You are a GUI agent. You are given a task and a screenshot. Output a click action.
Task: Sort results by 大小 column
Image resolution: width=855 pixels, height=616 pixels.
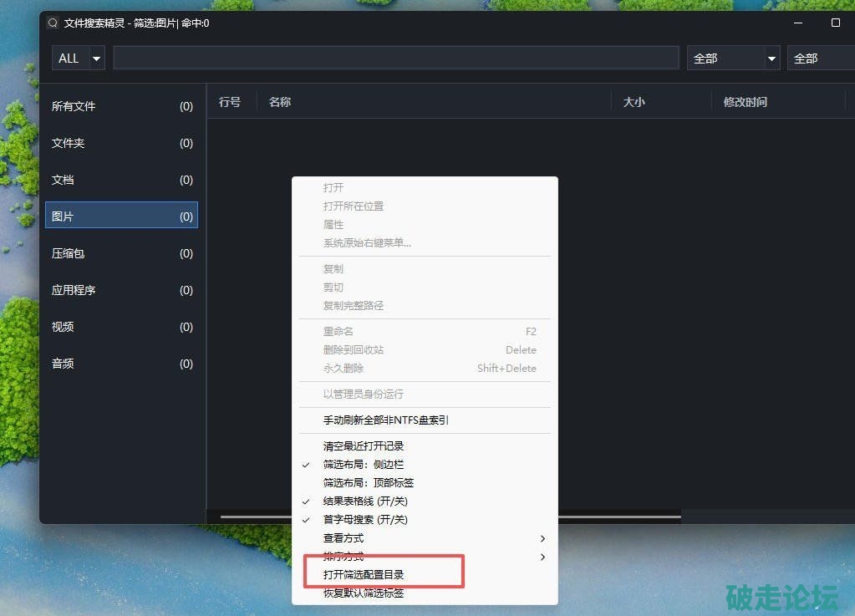coord(661,102)
